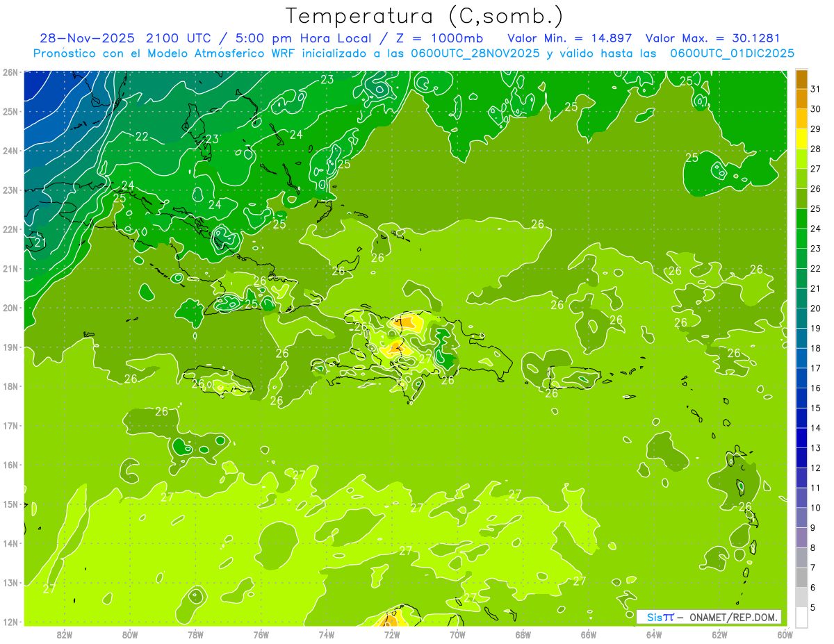
Task: Click the "Sisπ – ONAMET/REP.DOM." logo box
Action: [x=709, y=617]
